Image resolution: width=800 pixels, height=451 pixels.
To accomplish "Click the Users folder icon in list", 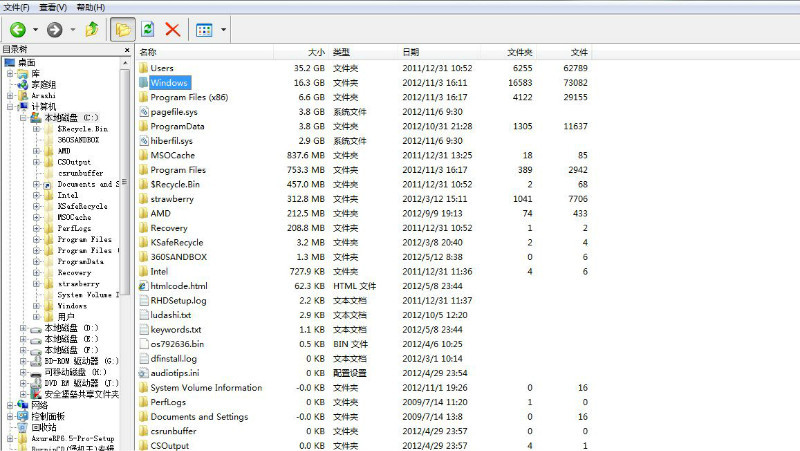I will [x=143, y=68].
